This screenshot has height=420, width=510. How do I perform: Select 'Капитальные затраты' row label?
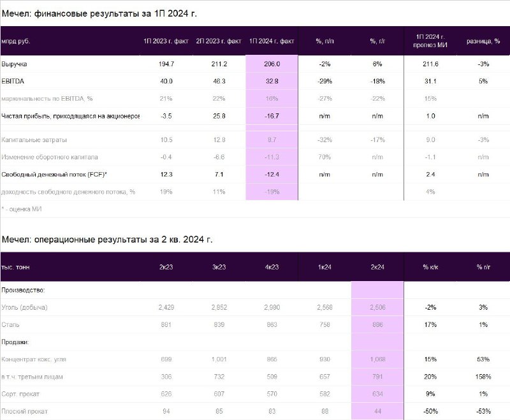click(x=34, y=140)
